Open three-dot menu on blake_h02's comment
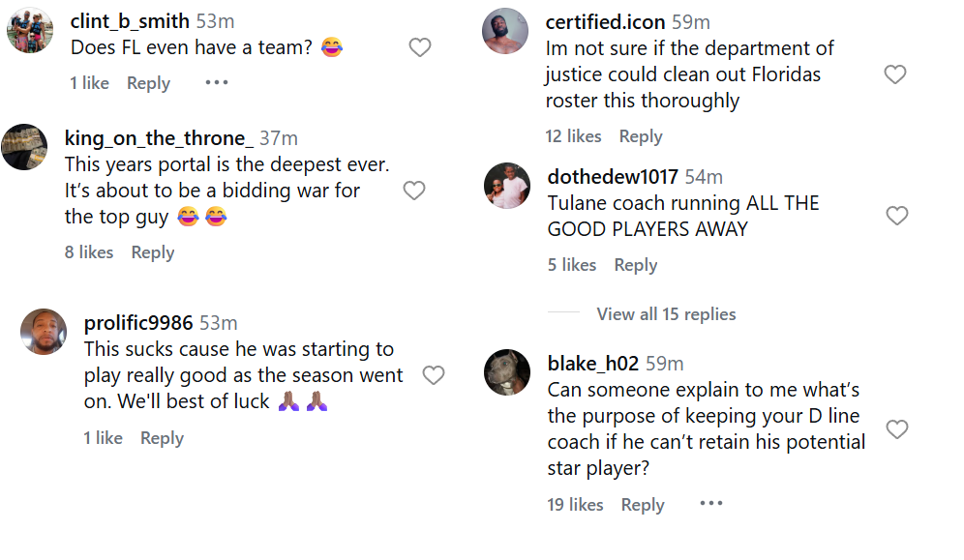This screenshot has width=964, height=560. click(711, 504)
